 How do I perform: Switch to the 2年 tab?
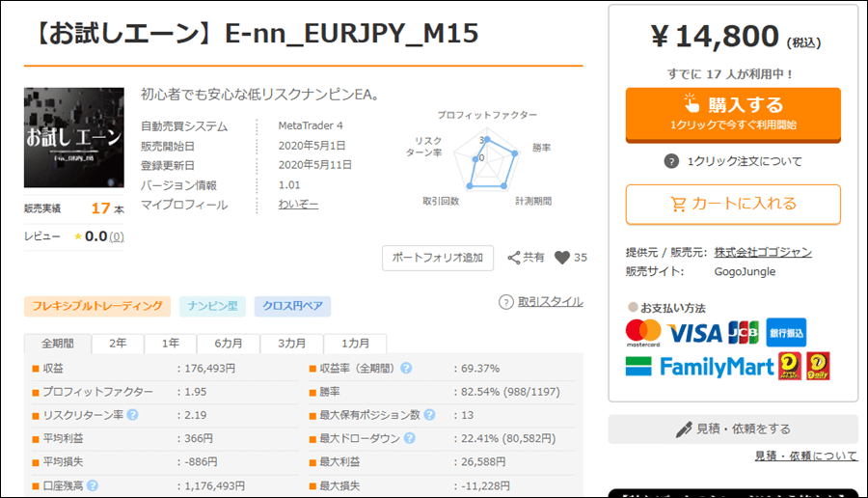coord(118,344)
